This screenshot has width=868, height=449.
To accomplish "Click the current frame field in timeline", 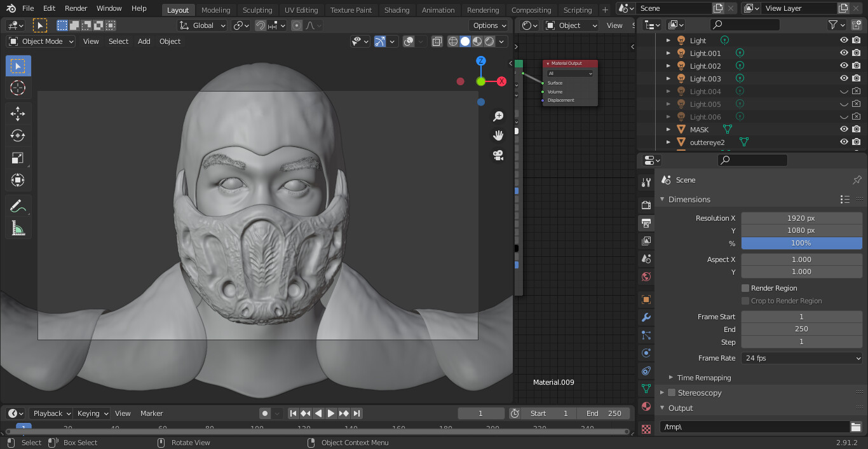I will pos(481,413).
